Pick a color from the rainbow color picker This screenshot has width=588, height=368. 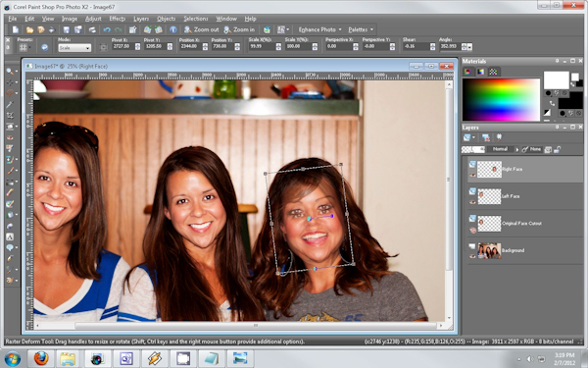click(501, 99)
